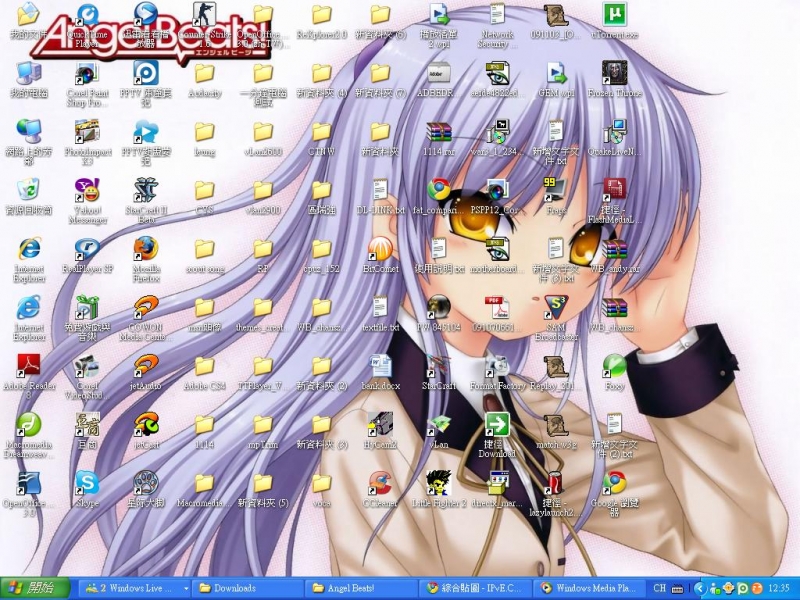Launch S&M Broadcaster shortcut
The image size is (800, 600).
[x=556, y=308]
